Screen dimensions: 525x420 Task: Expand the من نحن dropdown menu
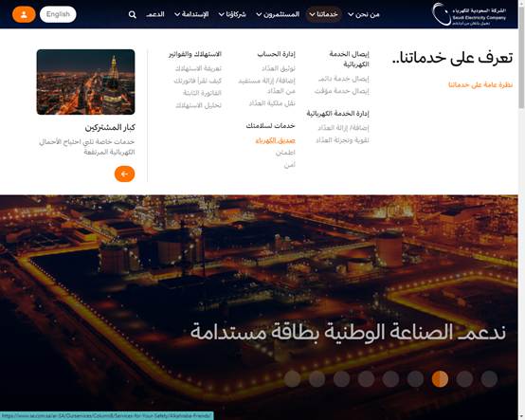coord(364,14)
